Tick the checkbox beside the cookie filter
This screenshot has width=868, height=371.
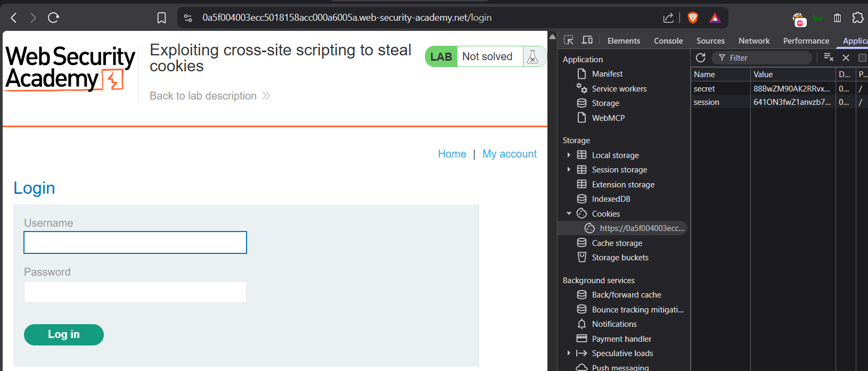click(863, 57)
